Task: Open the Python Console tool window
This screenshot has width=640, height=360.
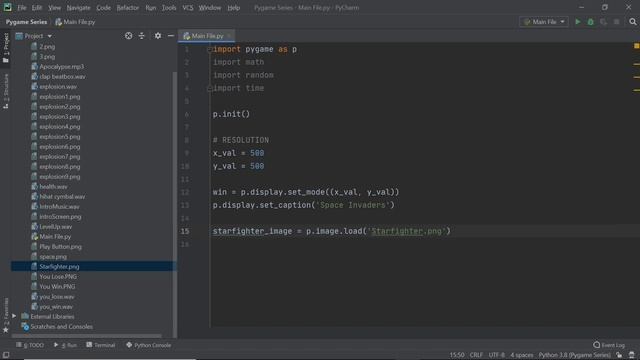Action: tap(149, 345)
